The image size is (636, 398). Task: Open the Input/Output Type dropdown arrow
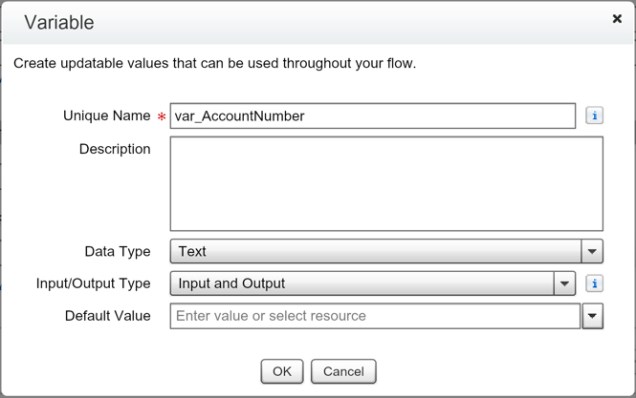564,283
